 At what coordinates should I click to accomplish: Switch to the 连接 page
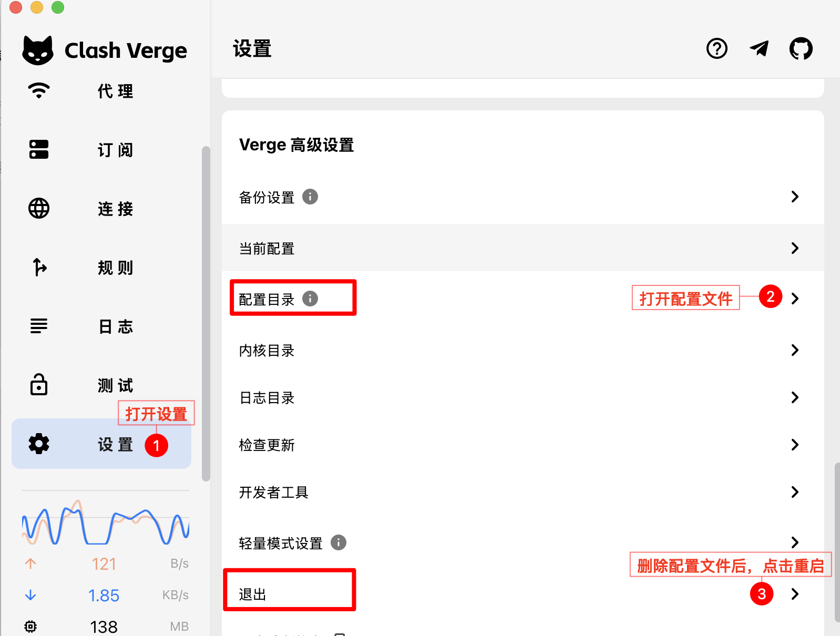101,208
